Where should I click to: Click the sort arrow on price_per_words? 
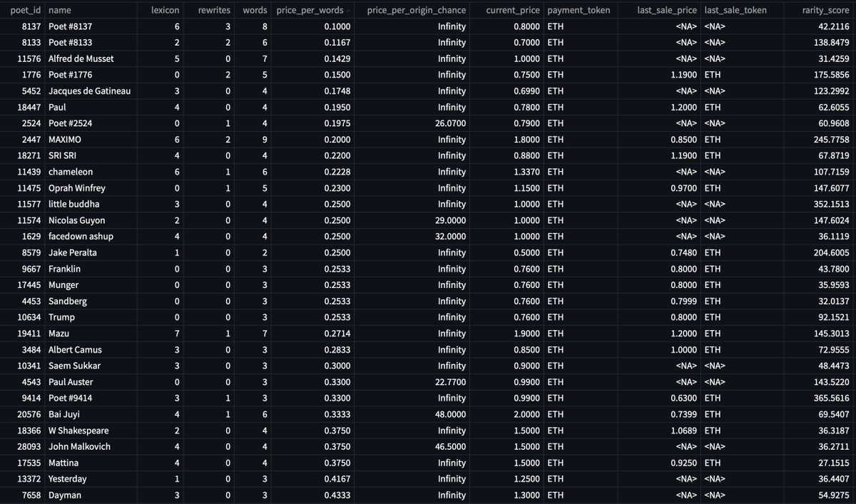pos(349,11)
